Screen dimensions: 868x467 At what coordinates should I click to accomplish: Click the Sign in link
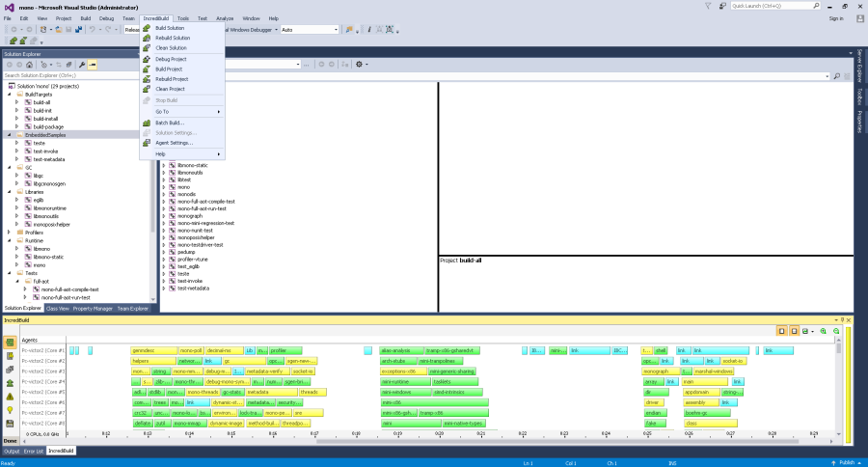click(835, 17)
